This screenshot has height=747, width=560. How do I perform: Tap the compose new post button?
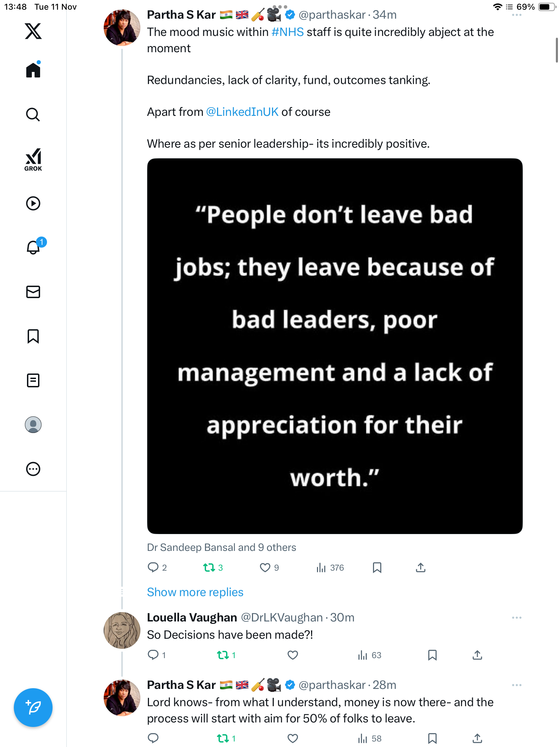tap(33, 708)
